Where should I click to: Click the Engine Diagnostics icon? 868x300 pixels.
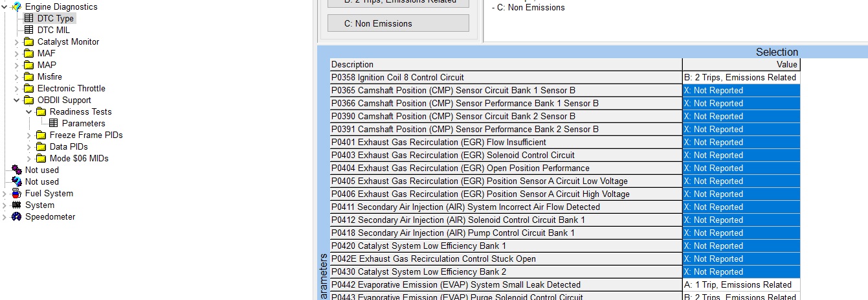[16, 6]
